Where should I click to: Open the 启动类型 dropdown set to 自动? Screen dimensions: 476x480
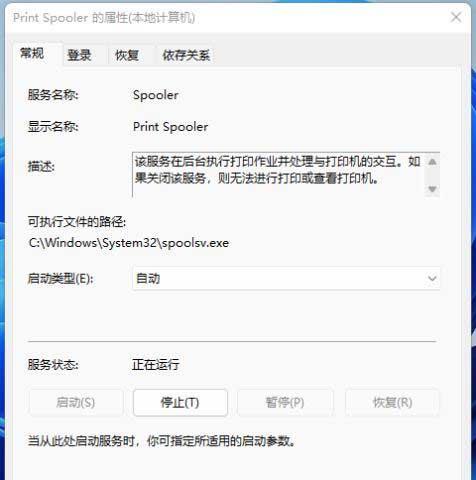pyautogui.click(x=286, y=278)
